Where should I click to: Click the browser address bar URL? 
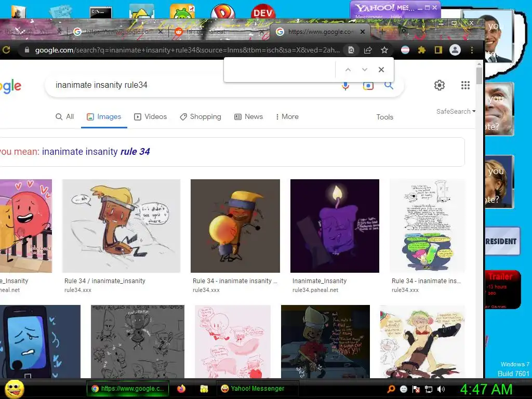coord(187,50)
